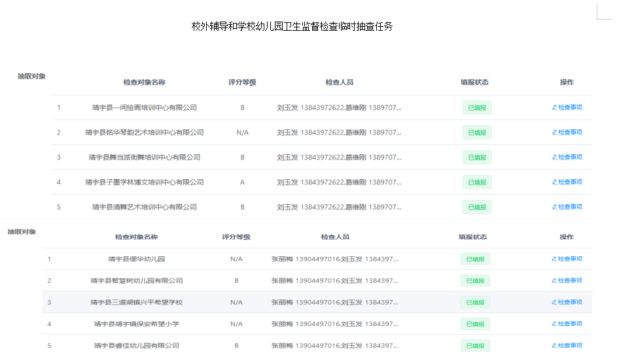
Task: Click 已填报 badge for 靖宇县缨华幼儿园
Action: [x=475, y=259]
